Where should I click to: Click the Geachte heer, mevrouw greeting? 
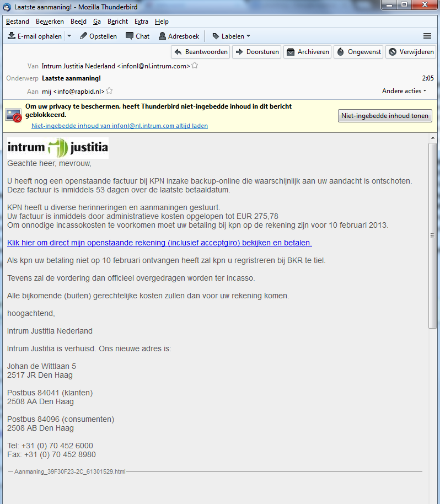(49, 163)
